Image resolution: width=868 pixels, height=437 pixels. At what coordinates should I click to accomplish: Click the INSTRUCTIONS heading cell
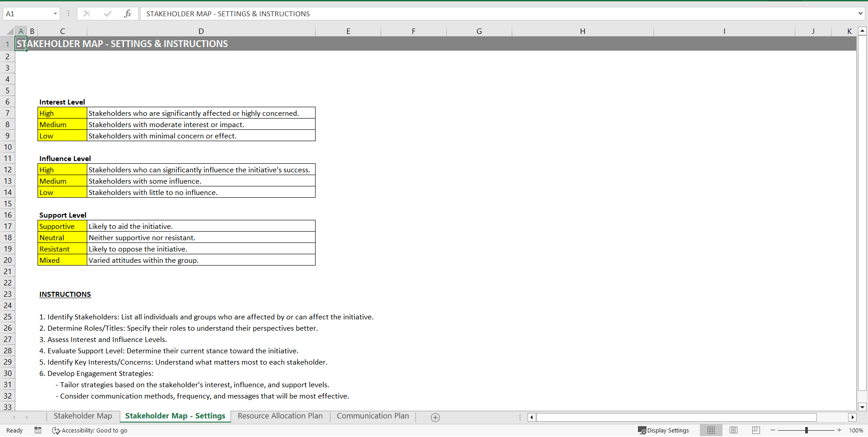click(x=65, y=294)
